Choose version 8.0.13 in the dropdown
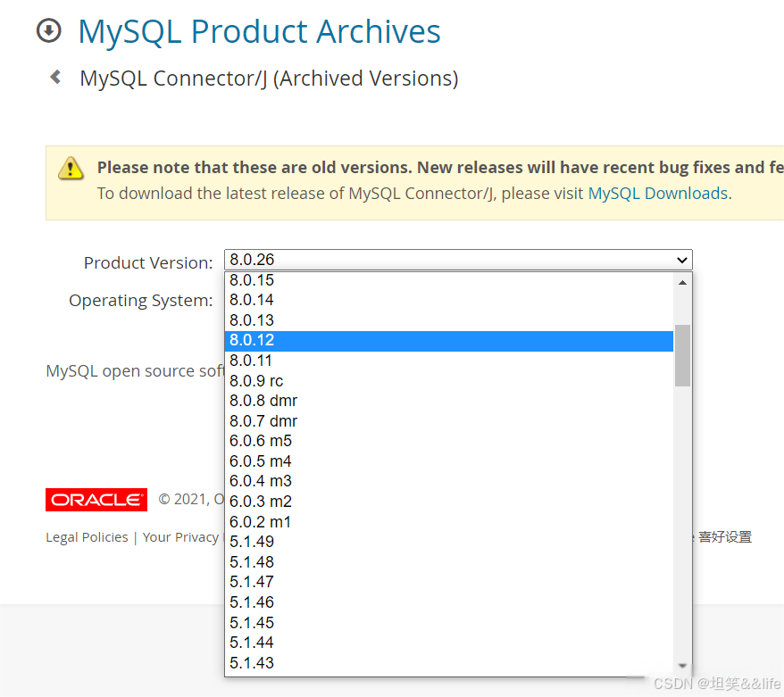 click(449, 320)
